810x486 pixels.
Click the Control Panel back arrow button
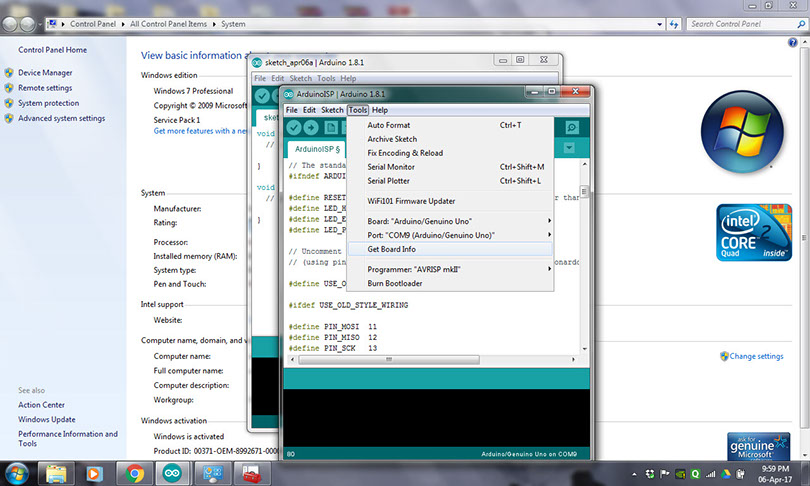point(10,24)
